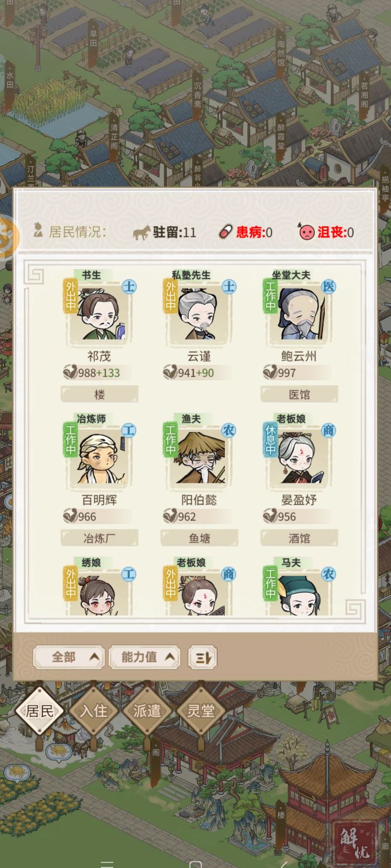The image size is (391, 868).
Task: Click the 冶炼厂 workplace button
Action: (x=99, y=538)
